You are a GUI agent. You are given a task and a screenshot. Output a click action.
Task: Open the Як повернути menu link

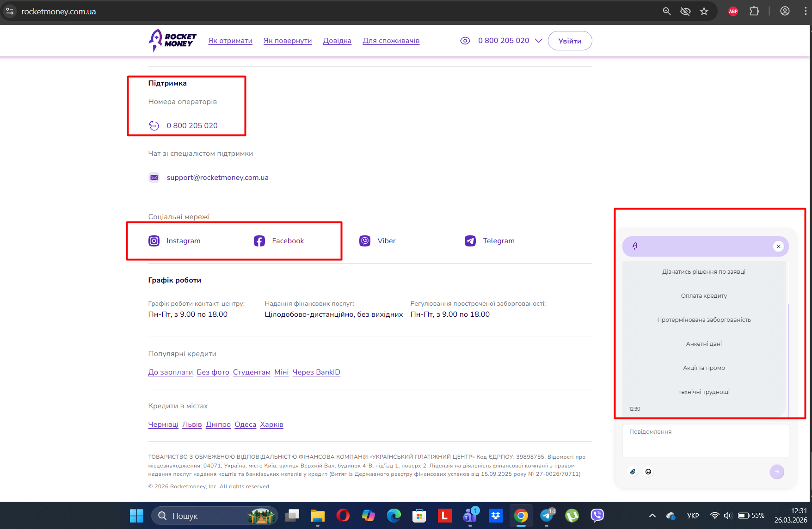(288, 41)
